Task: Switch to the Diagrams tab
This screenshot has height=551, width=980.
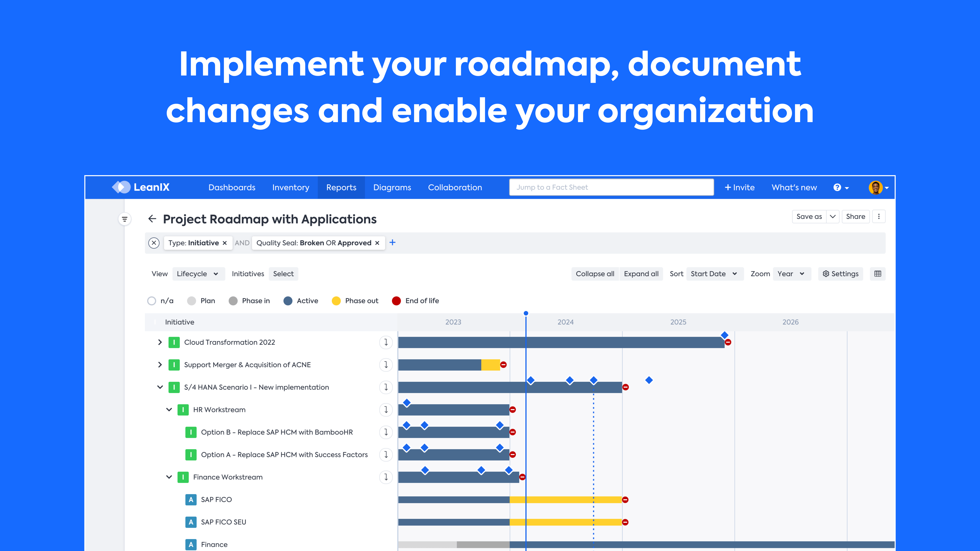Action: click(x=392, y=187)
